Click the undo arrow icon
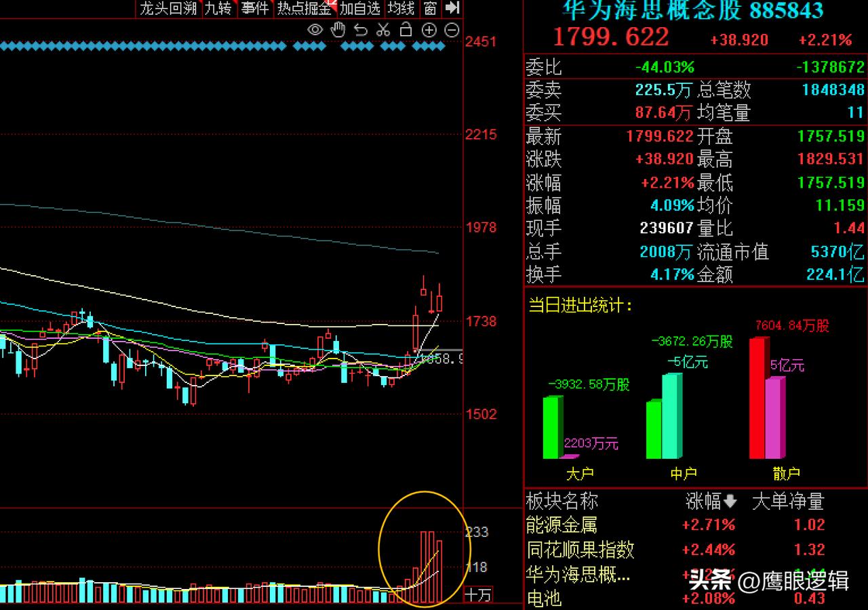Viewport: 868px width, 610px height. coord(361,30)
